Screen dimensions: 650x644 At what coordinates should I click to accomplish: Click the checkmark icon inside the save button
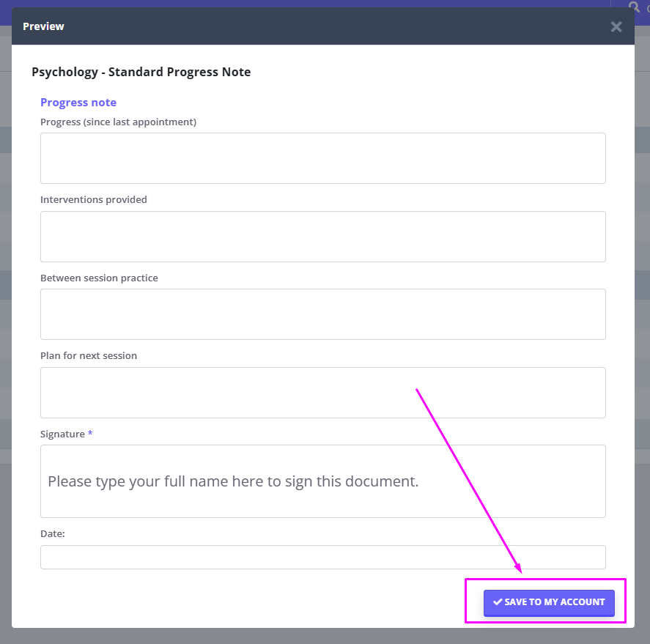(x=498, y=602)
